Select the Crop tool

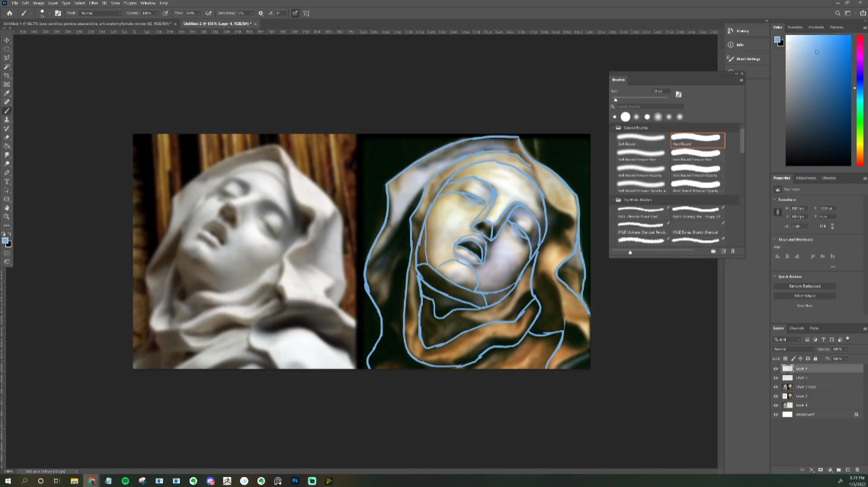(x=7, y=75)
